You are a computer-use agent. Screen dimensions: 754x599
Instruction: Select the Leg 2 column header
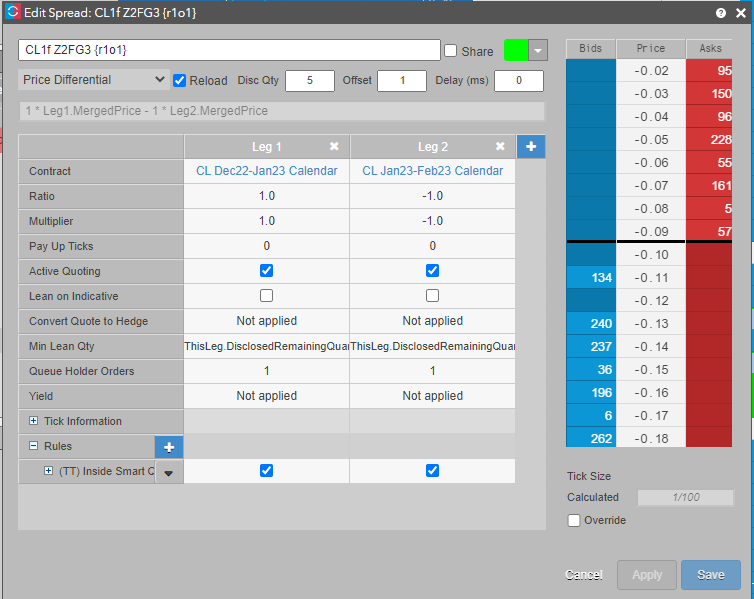432,147
